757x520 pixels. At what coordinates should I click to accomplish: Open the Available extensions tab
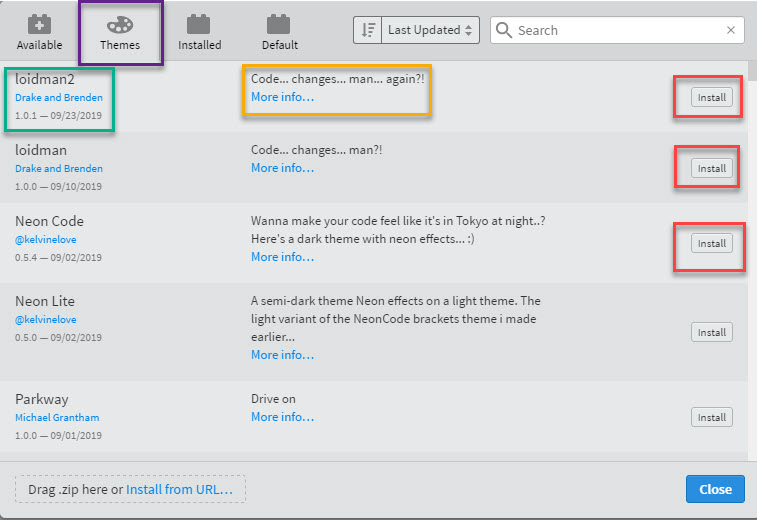[x=40, y=33]
